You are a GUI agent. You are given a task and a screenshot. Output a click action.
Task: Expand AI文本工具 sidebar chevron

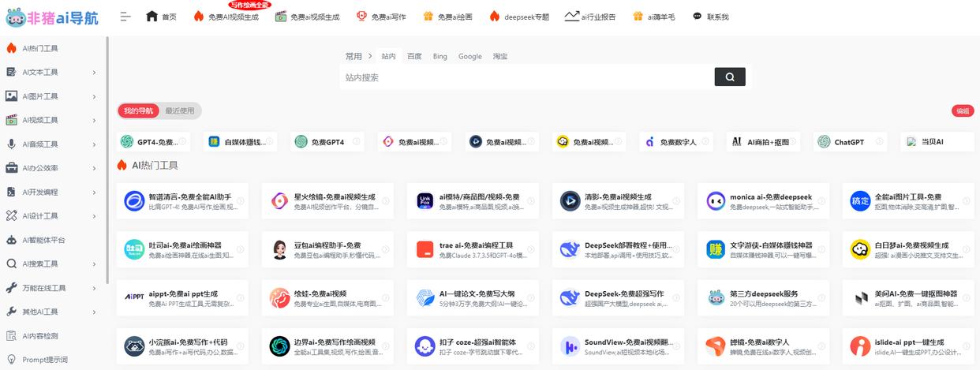[x=95, y=73]
